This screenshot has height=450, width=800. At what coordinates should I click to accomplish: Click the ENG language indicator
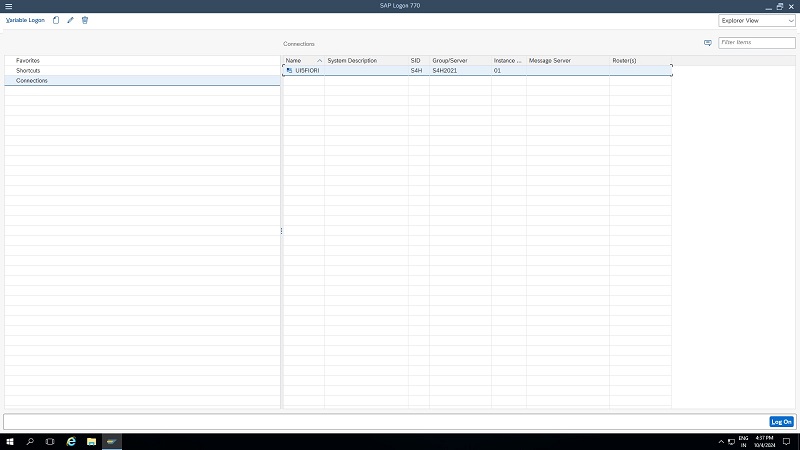[x=743, y=442]
